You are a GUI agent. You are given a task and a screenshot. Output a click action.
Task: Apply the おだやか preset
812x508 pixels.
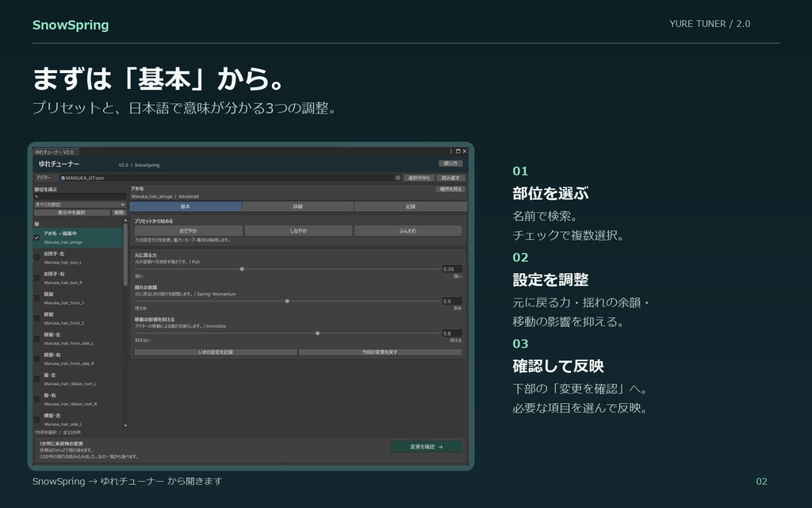pos(188,231)
